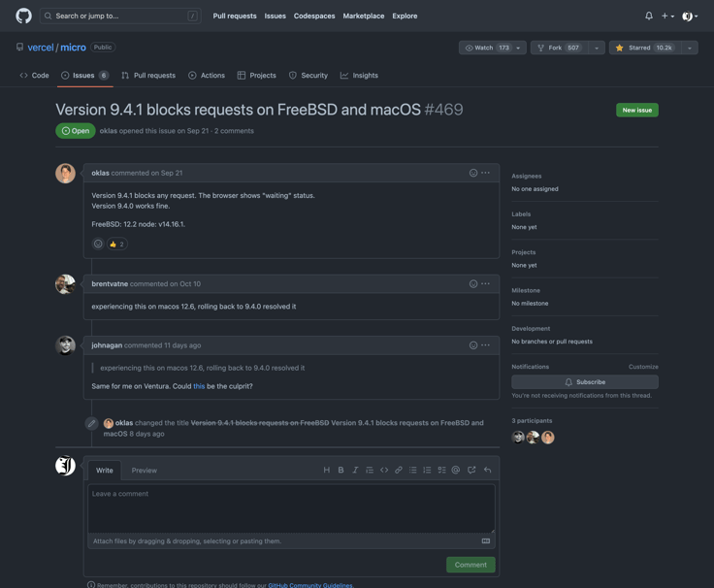This screenshot has height=588, width=714.
Task: Open Explore in top navigation
Action: 405,16
